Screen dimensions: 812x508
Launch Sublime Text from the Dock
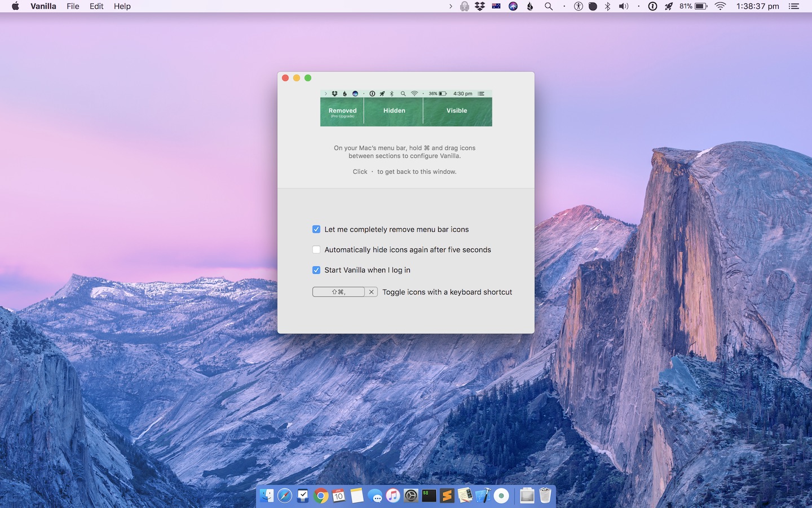(x=447, y=496)
